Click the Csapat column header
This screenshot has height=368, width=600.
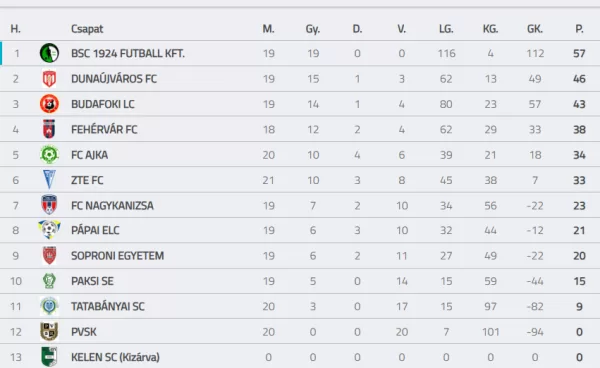(87, 29)
